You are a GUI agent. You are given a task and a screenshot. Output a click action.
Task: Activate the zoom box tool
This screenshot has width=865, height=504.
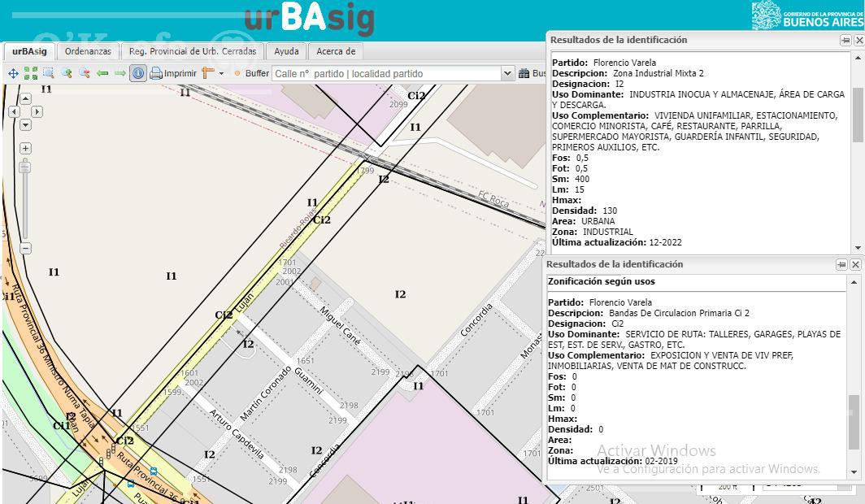(49, 73)
